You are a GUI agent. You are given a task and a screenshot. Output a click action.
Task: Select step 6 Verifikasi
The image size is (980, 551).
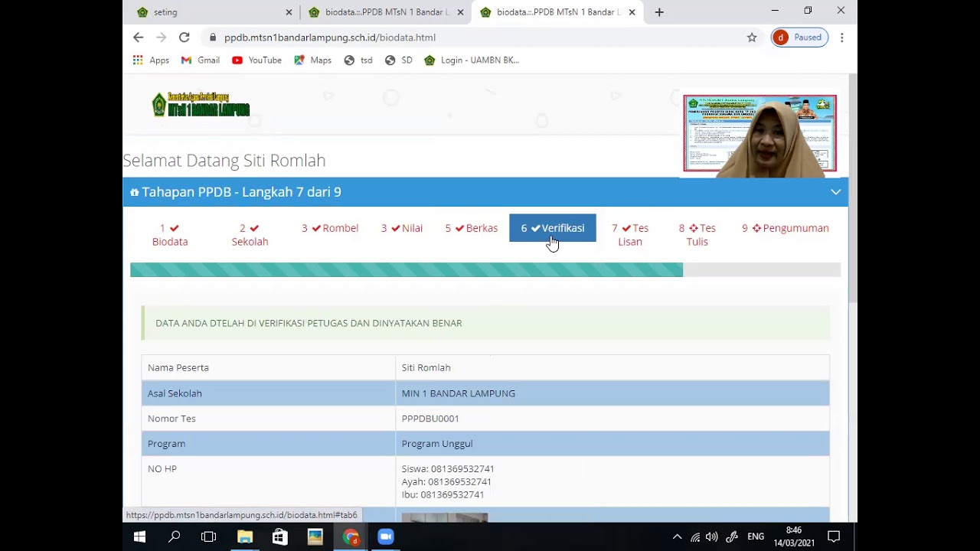pyautogui.click(x=553, y=228)
